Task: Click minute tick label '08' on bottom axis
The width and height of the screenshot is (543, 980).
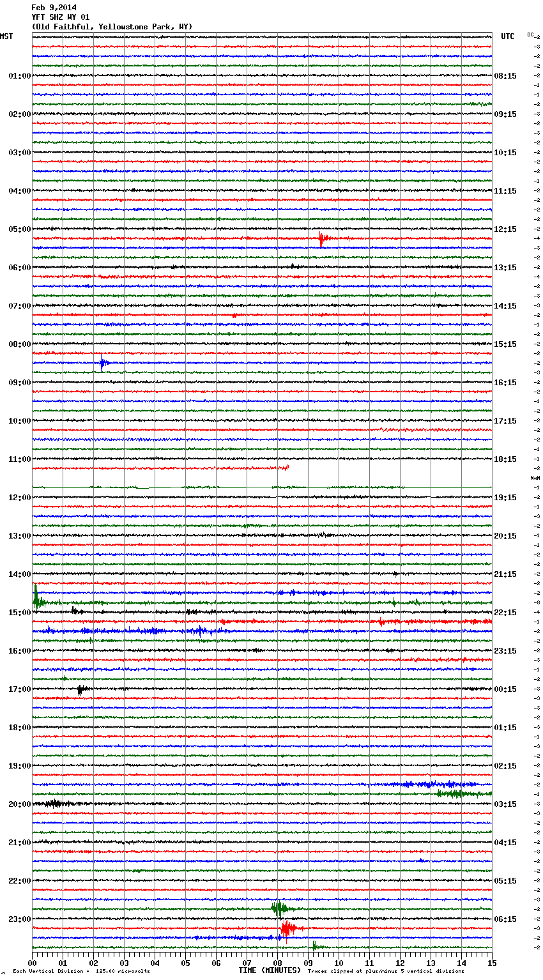Action: point(277,963)
